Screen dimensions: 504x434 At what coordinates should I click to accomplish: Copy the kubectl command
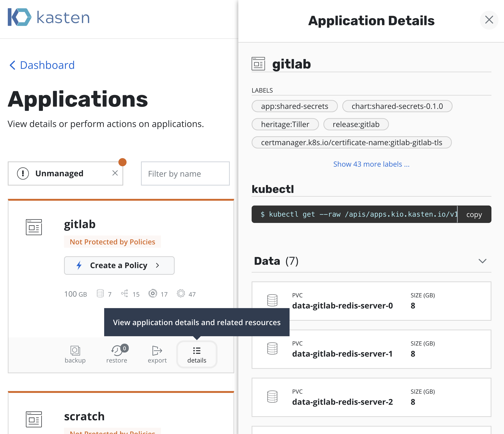pos(474,214)
